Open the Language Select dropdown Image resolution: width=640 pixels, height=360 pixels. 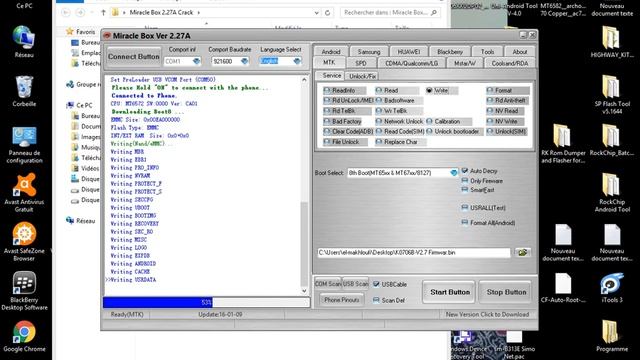[297, 61]
